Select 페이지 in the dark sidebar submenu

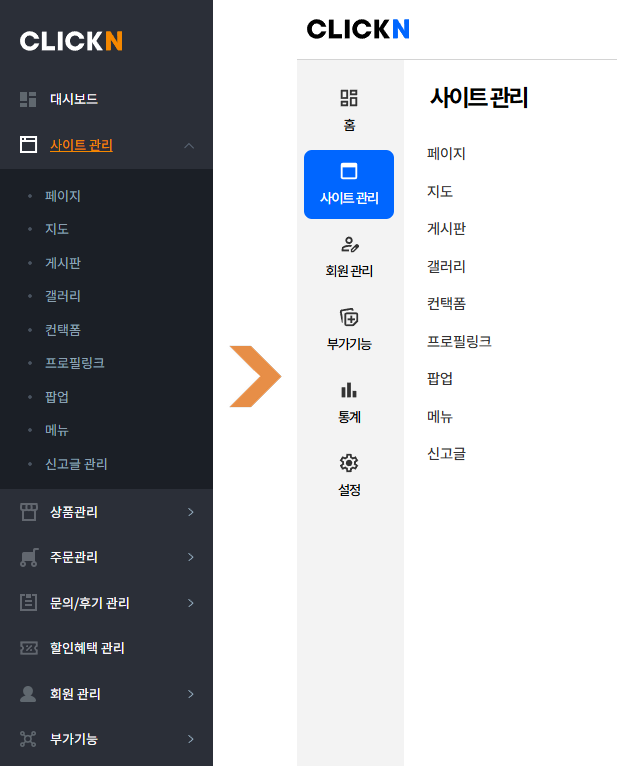coord(63,196)
